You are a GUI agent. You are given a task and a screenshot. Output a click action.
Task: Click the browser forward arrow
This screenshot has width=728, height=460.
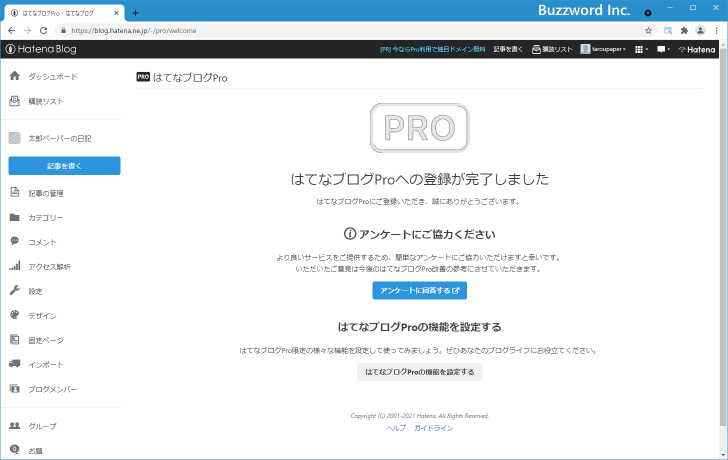[x=27, y=31]
